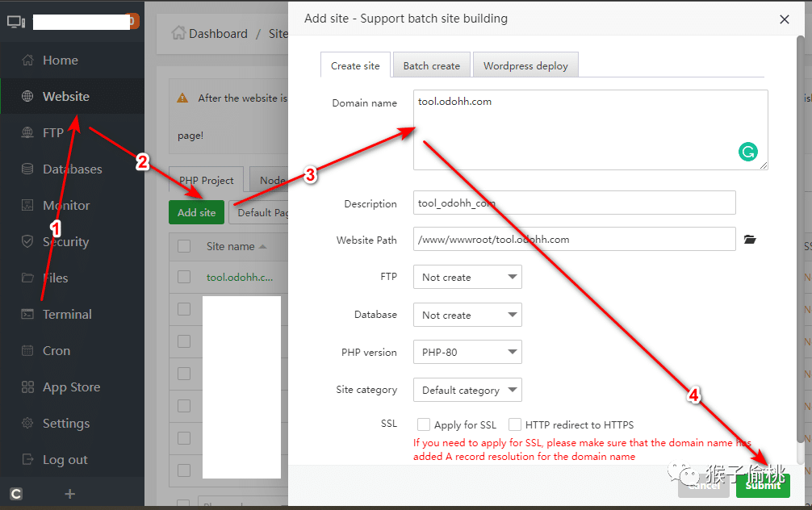Screen dimensions: 812x510
Task: Enable the Apply for SSL checkbox
Action: point(424,424)
